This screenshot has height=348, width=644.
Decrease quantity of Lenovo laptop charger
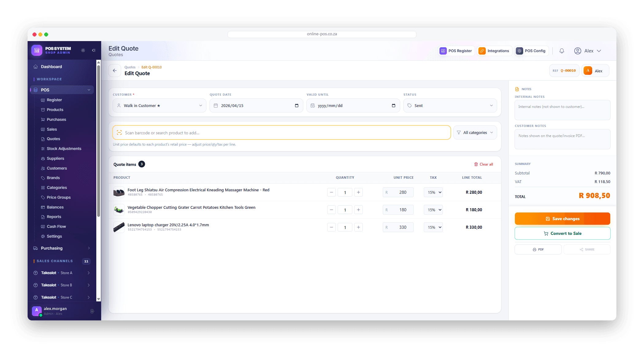click(332, 227)
